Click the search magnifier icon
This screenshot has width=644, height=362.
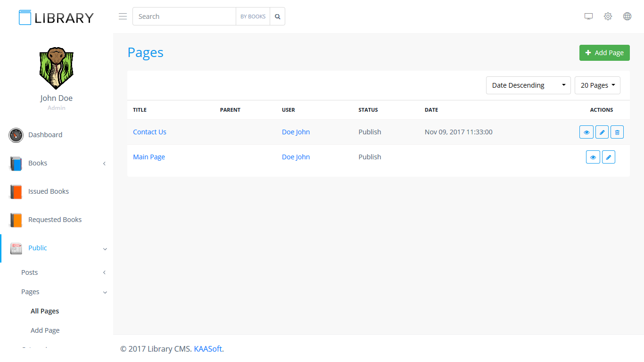click(x=278, y=16)
